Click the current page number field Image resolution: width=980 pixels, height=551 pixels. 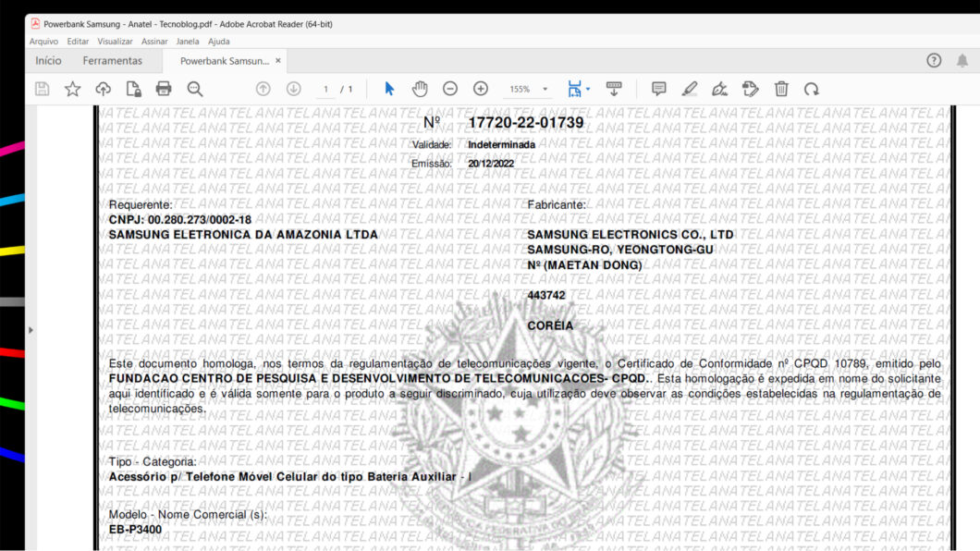325,90
